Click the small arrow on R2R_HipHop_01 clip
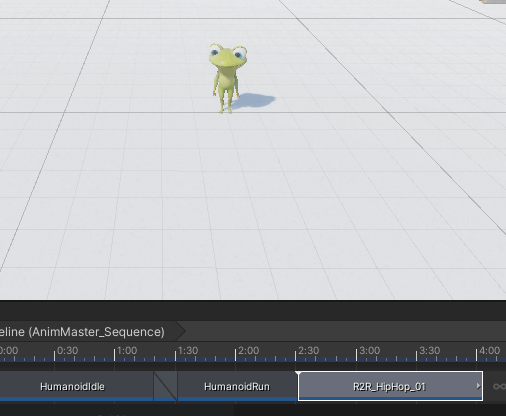The width and height of the screenshot is (506, 416). 478,386
